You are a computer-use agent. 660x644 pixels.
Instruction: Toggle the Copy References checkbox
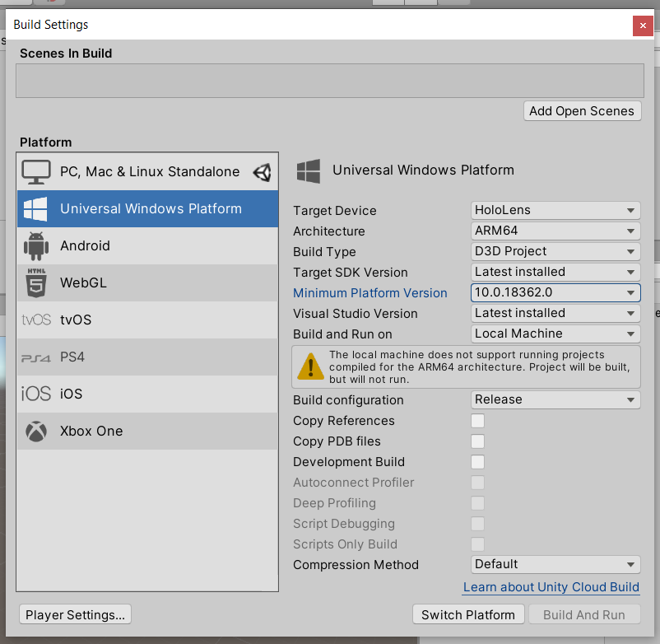click(478, 421)
